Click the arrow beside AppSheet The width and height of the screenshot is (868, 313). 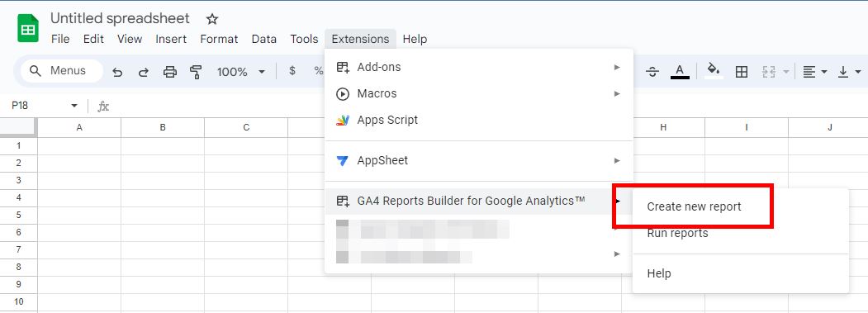point(617,161)
